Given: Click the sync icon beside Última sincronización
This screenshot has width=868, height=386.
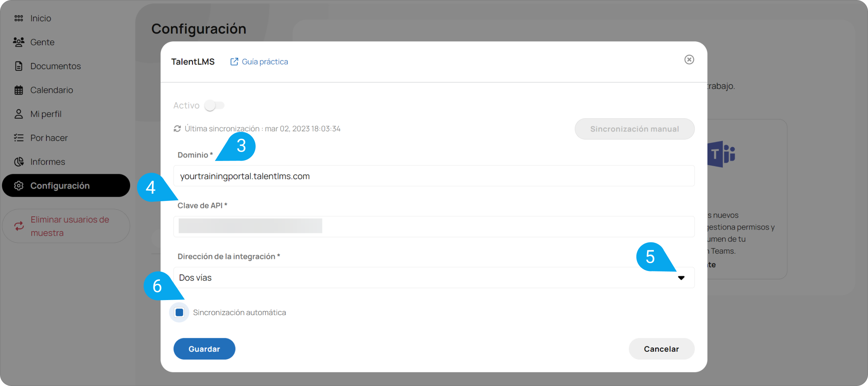Looking at the screenshot, I should (x=177, y=129).
